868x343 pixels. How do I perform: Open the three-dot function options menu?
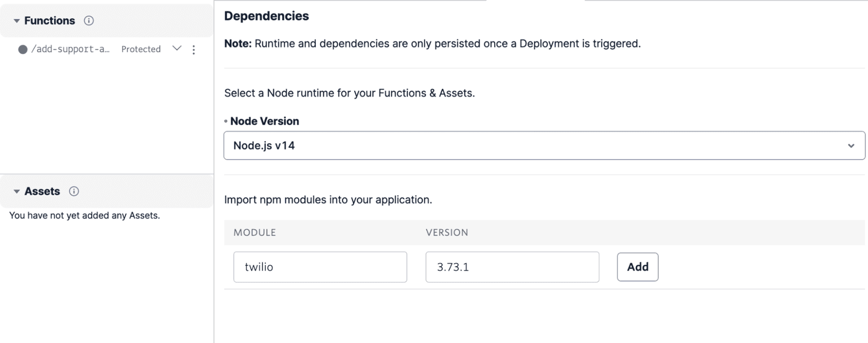pos(194,50)
